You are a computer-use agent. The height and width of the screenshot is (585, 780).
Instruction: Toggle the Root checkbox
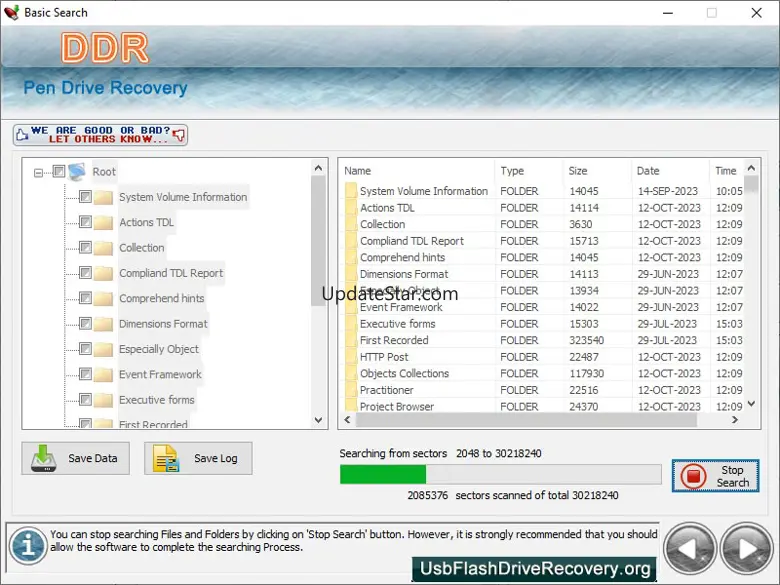click(x=59, y=172)
